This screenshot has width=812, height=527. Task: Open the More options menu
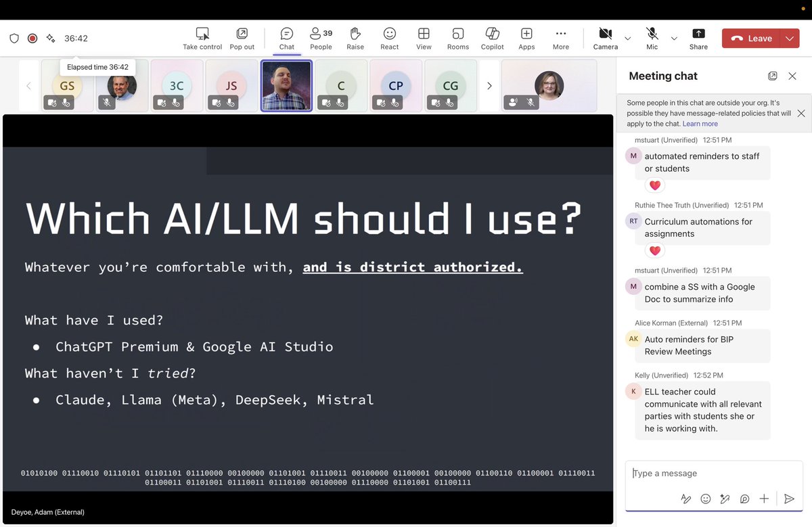pyautogui.click(x=561, y=39)
